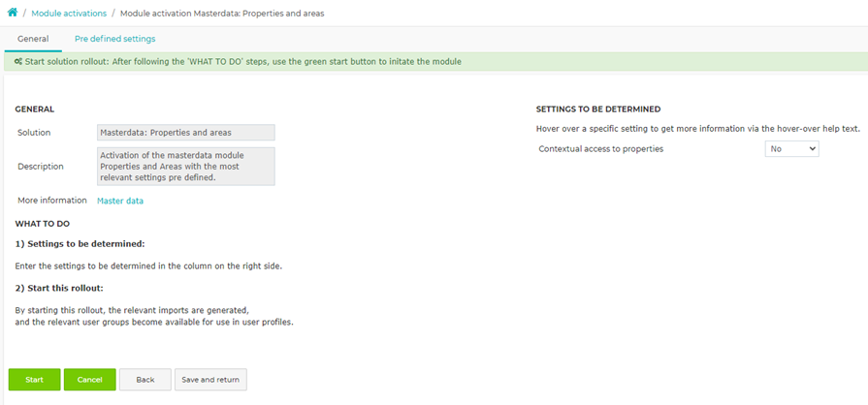Click the 'More information' label
Screen dimensions: 868x405
coord(52,201)
